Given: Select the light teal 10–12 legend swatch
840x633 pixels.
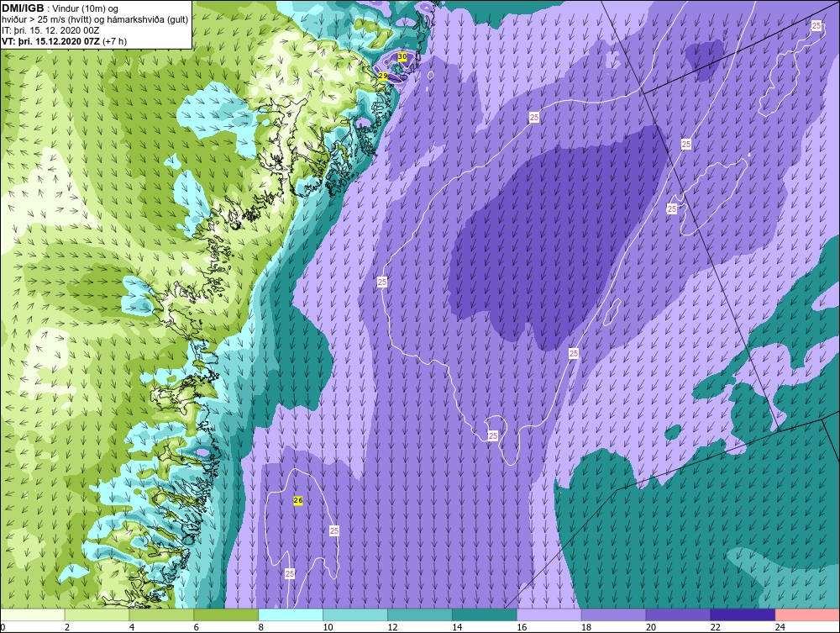Looking at the screenshot, I should tap(355, 615).
